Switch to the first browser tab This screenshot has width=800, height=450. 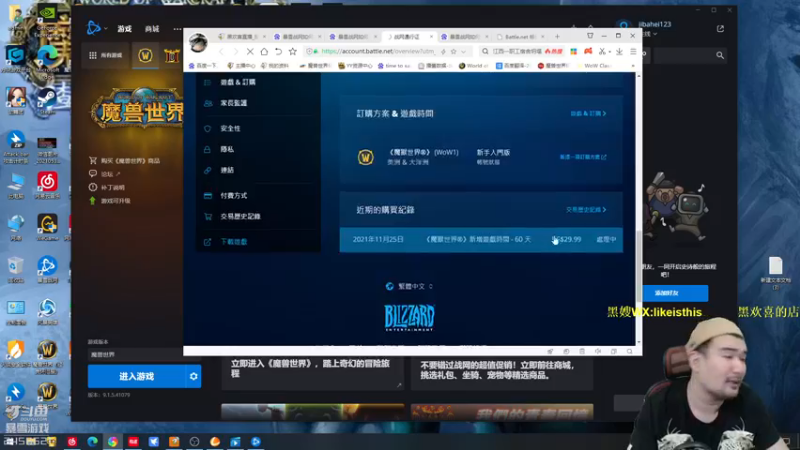point(242,37)
